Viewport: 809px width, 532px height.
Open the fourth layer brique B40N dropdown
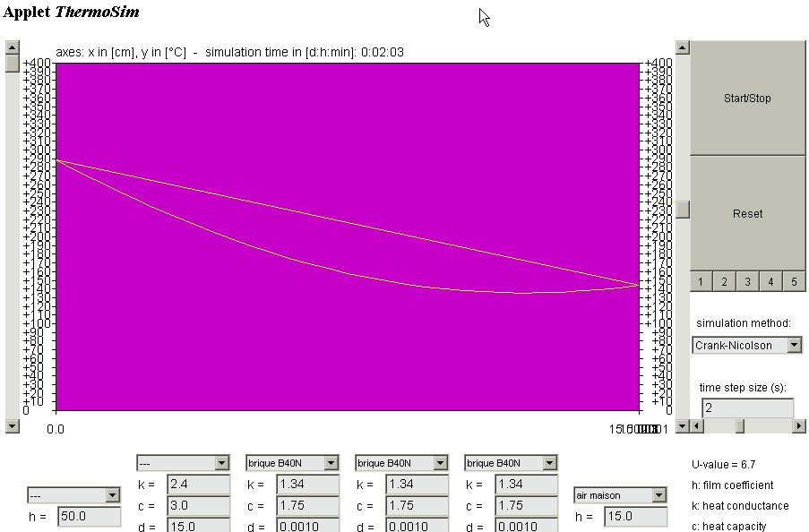(x=511, y=463)
